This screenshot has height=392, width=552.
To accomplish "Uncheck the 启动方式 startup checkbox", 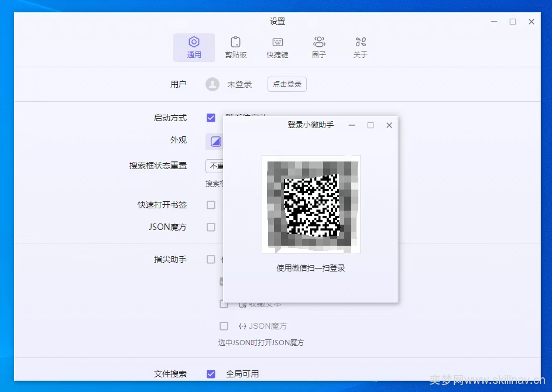I will (x=211, y=118).
